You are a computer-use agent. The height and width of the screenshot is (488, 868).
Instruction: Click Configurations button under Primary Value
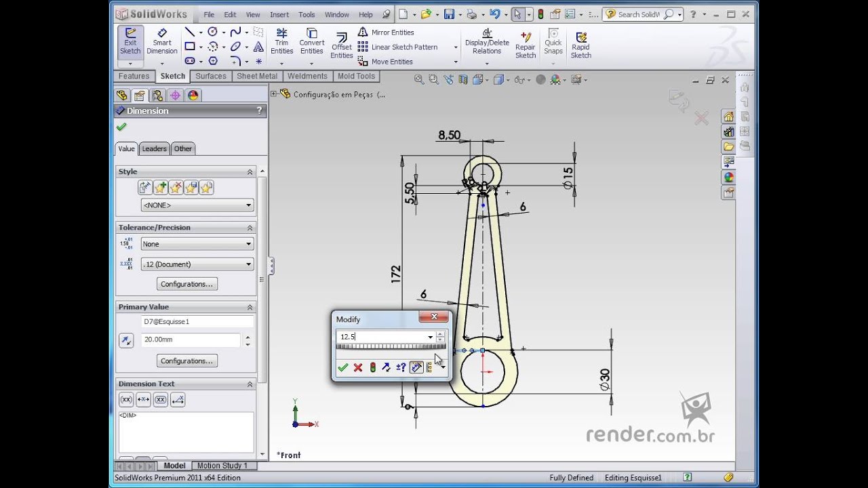pos(187,361)
